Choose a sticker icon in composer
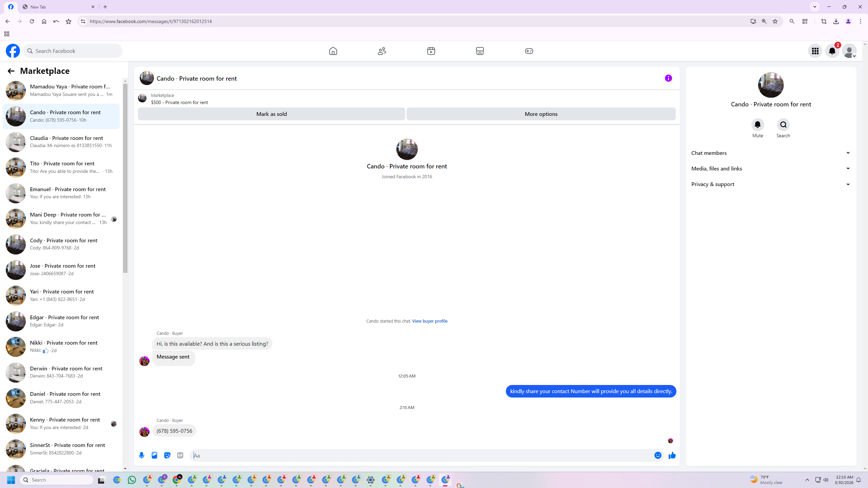 point(167,455)
